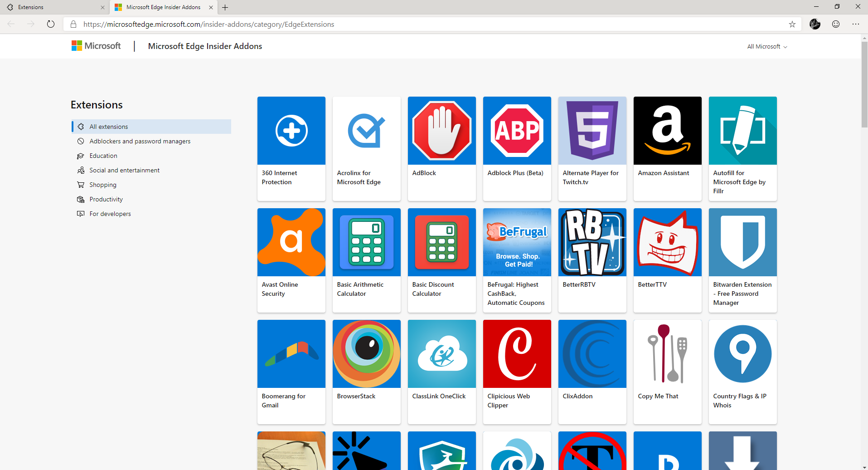Open the Amazon Assistant icon
The height and width of the screenshot is (470, 868).
click(668, 131)
